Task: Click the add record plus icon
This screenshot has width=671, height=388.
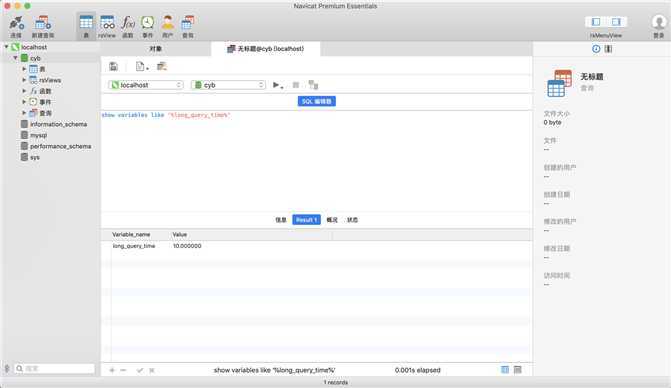Action: pyautogui.click(x=112, y=370)
